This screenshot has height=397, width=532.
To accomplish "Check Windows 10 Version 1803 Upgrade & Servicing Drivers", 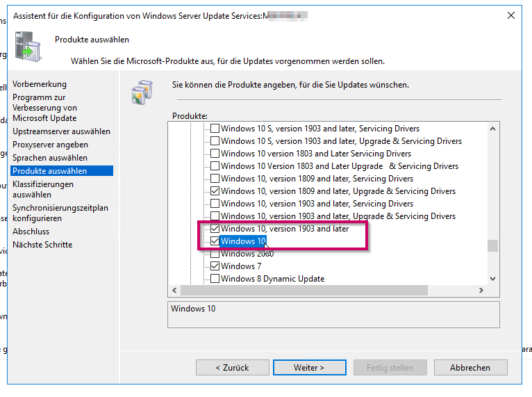I will click(215, 166).
